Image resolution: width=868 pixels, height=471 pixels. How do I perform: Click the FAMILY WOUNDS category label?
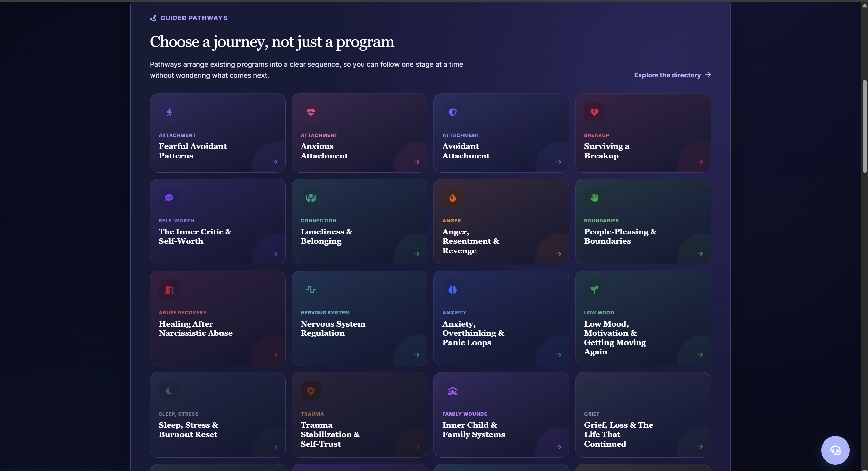465,414
